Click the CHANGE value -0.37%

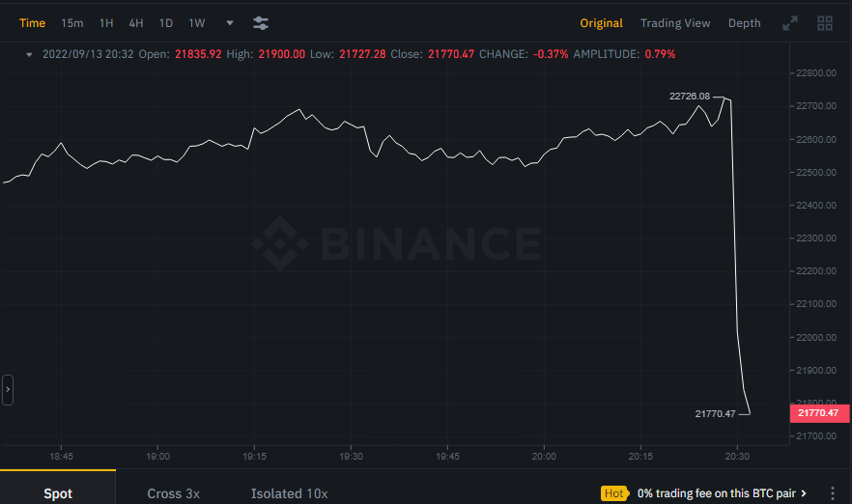pyautogui.click(x=551, y=54)
